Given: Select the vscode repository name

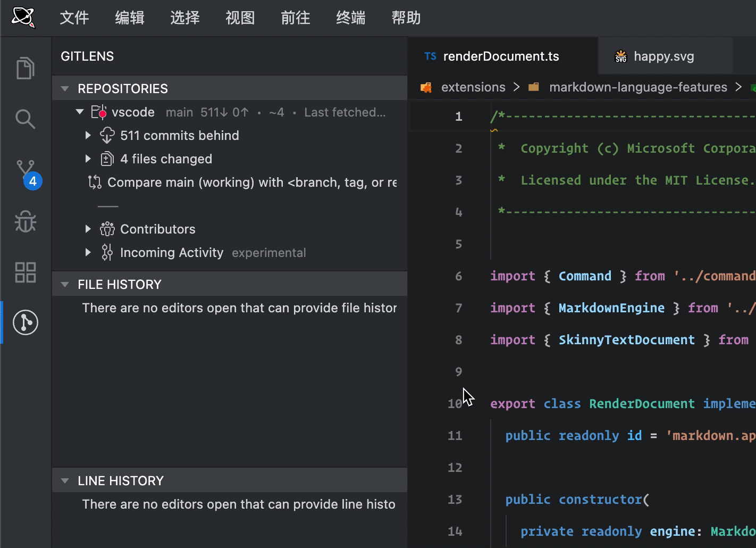Looking at the screenshot, I should tap(133, 112).
